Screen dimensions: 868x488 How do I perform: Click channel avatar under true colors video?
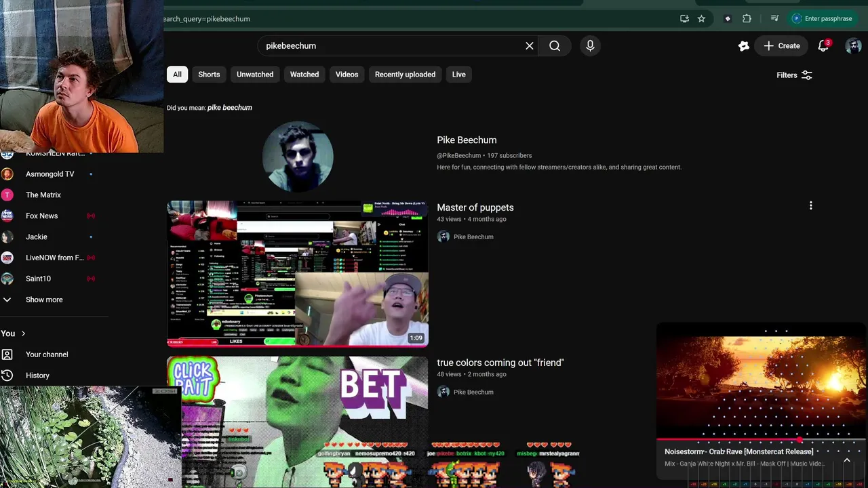click(443, 392)
